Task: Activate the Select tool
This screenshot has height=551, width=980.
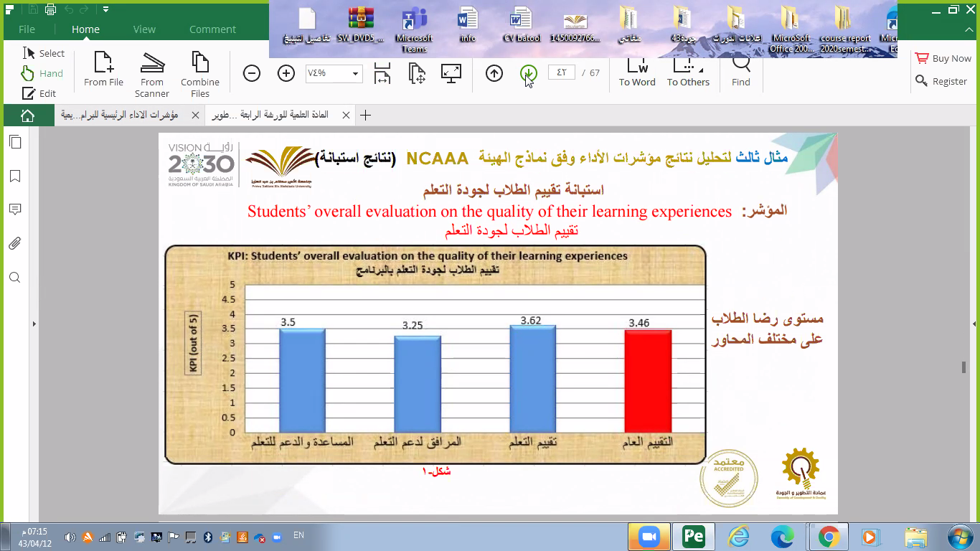Action: tap(44, 53)
